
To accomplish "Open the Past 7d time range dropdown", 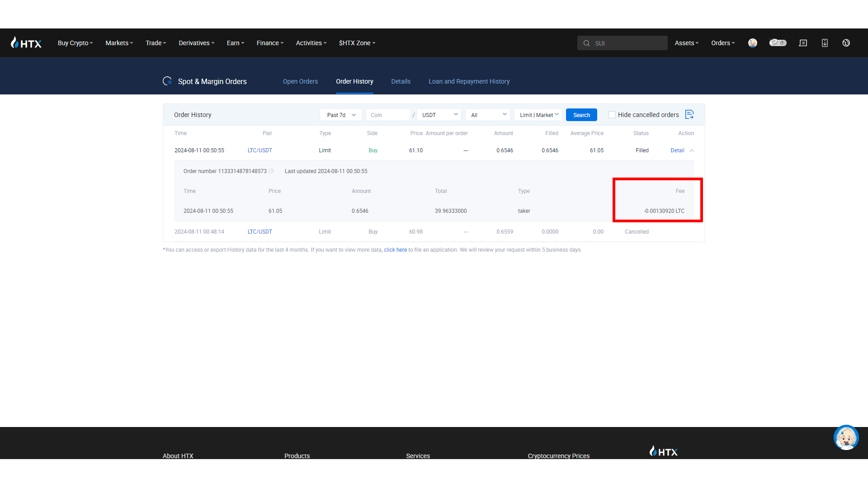I will pyautogui.click(x=341, y=115).
